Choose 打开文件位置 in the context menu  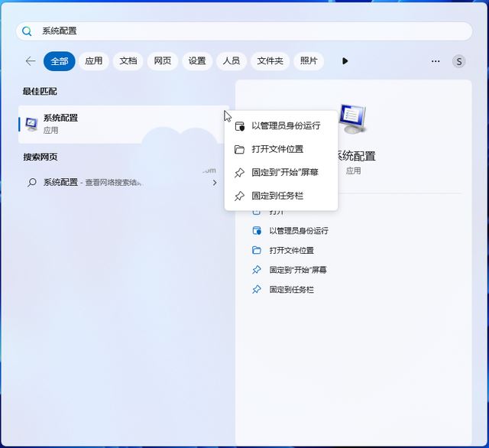[277, 149]
